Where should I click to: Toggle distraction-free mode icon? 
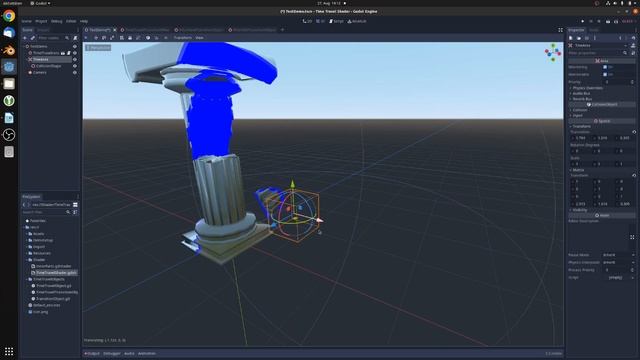(560, 30)
